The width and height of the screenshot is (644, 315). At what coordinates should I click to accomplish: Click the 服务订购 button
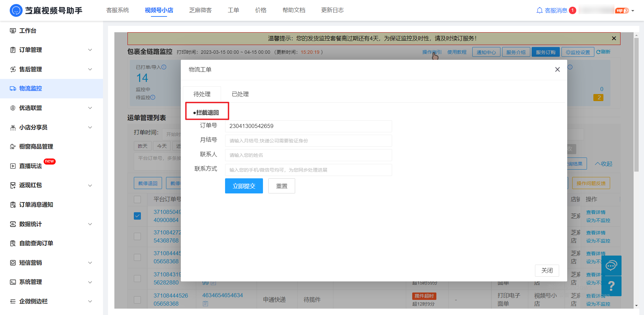545,52
